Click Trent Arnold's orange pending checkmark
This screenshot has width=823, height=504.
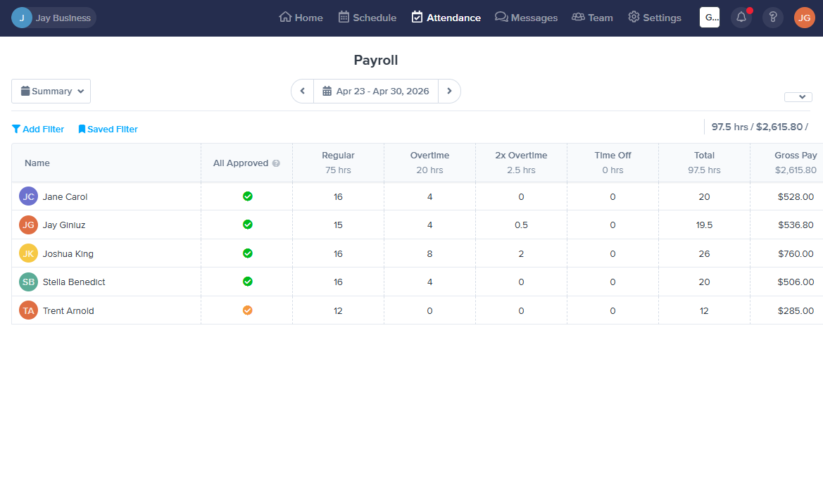[248, 310]
